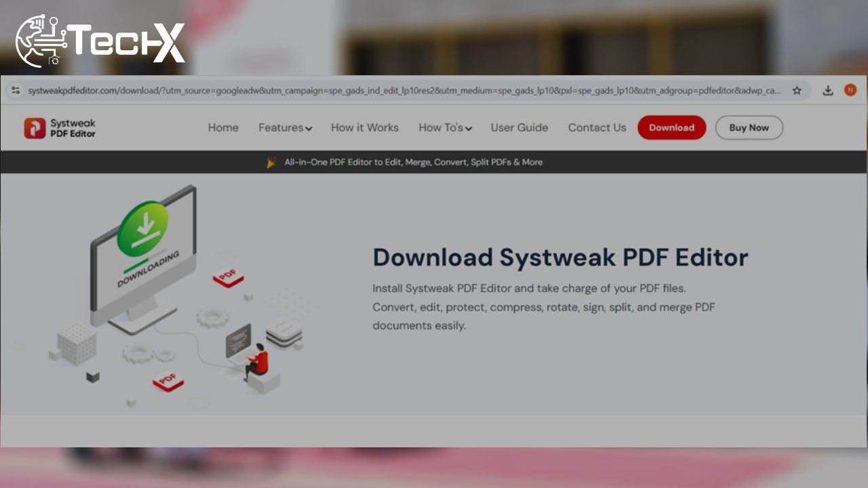The image size is (868, 488).
Task: Navigate to Contact Us
Action: click(597, 128)
